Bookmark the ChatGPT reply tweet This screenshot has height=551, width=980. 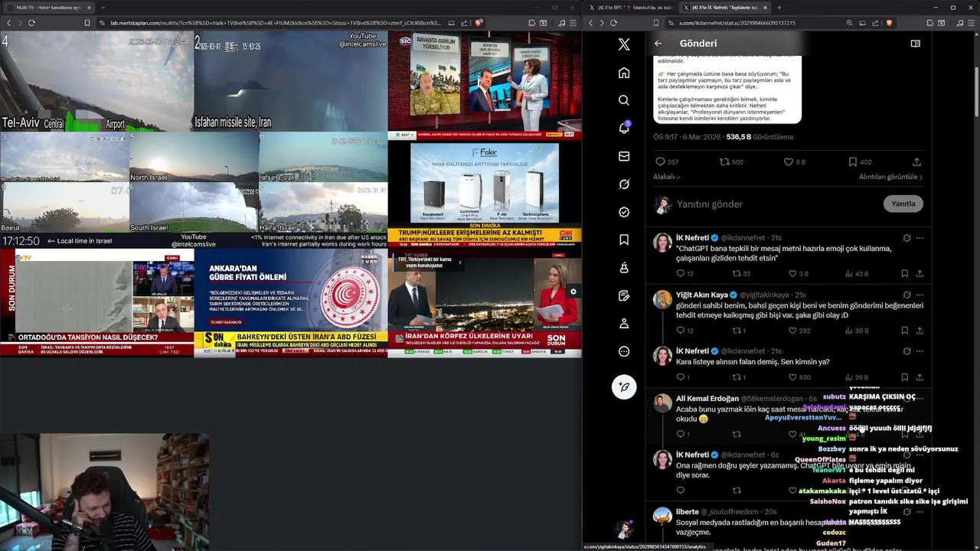(x=904, y=273)
